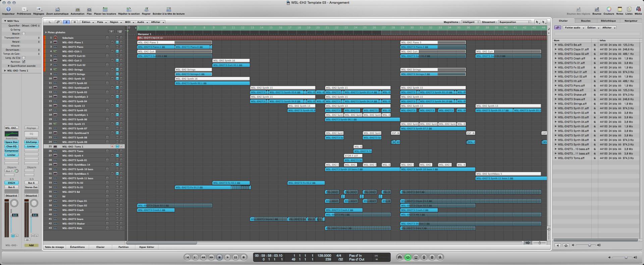Open the Magnétisme Intelligent dropdown
Screen dimensions: 644x265
coord(471,22)
